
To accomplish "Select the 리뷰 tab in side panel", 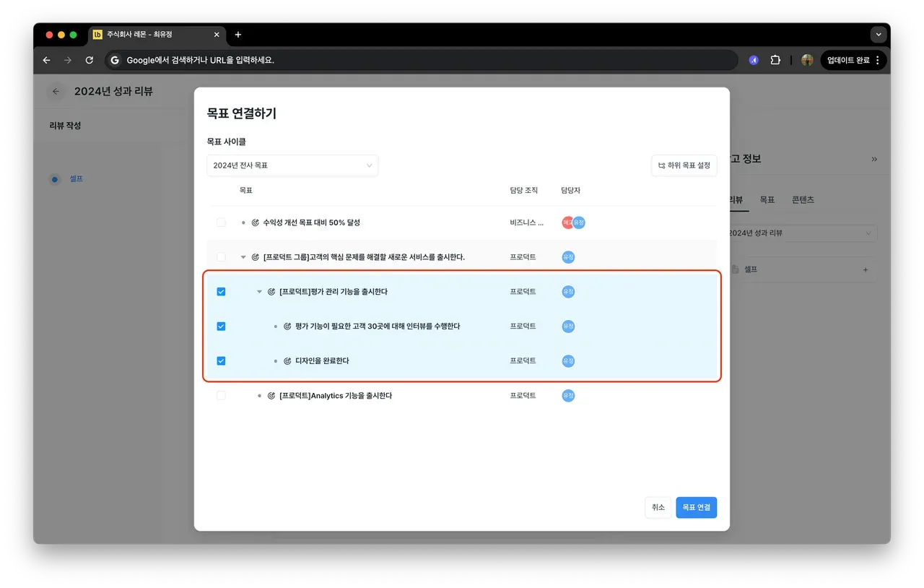I will (736, 200).
